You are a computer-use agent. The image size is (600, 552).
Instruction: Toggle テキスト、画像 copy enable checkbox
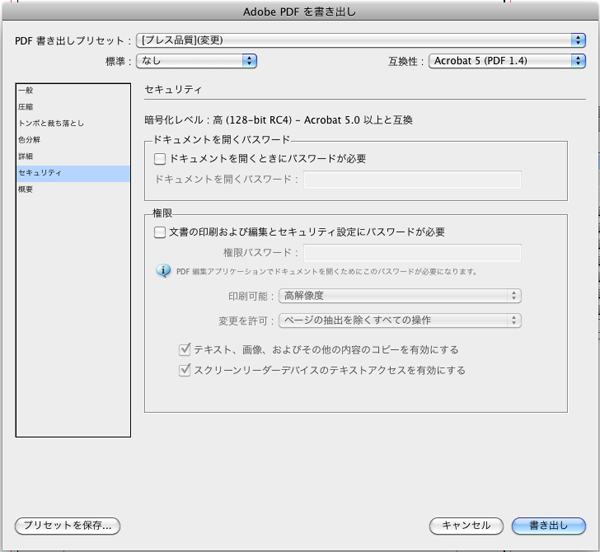click(185, 349)
